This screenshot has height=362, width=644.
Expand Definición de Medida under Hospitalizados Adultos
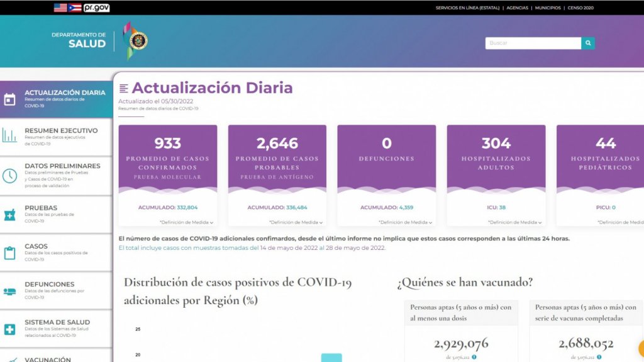(514, 222)
